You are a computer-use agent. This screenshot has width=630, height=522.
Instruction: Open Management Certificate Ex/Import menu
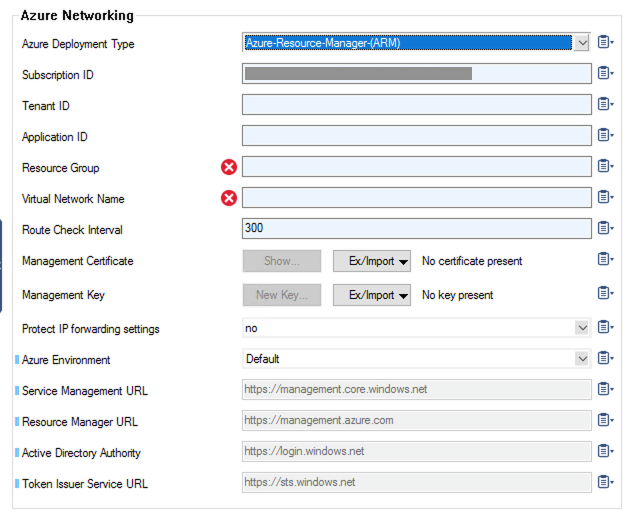tap(372, 261)
